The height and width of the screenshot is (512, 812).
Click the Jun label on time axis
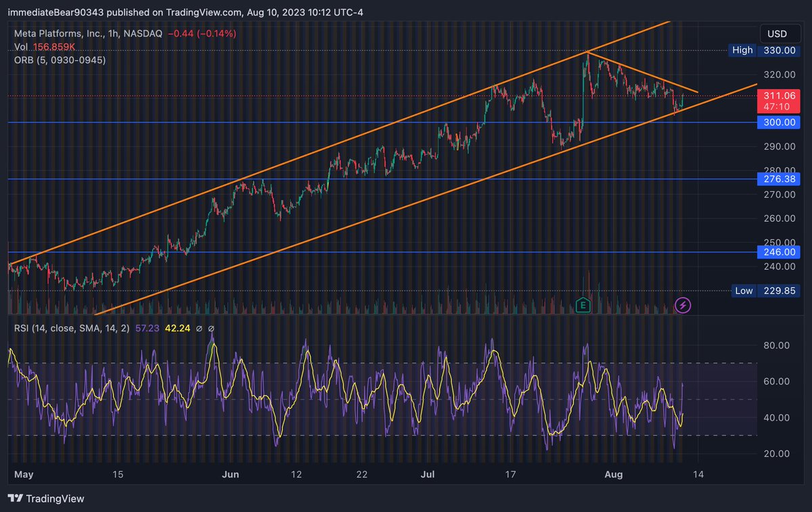pos(231,475)
